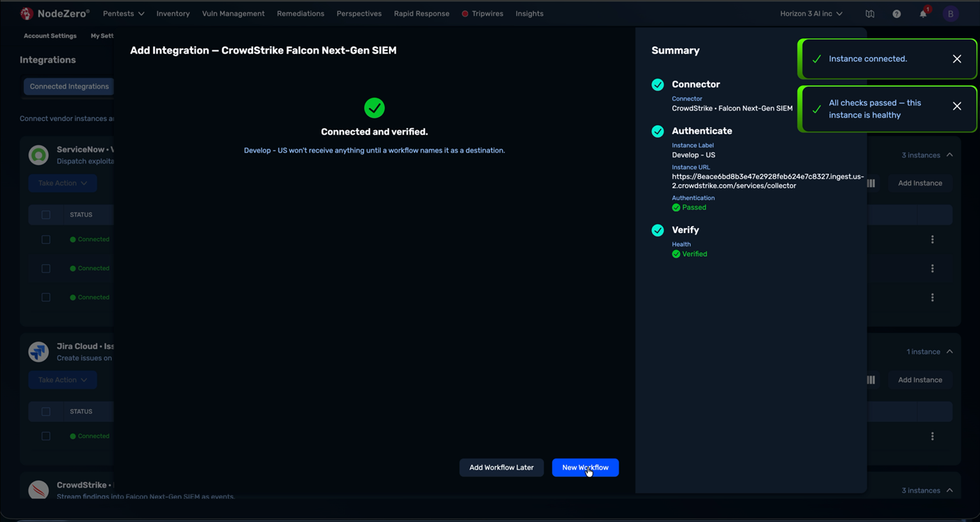
Task: Switch to Perspectives
Action: pos(359,14)
